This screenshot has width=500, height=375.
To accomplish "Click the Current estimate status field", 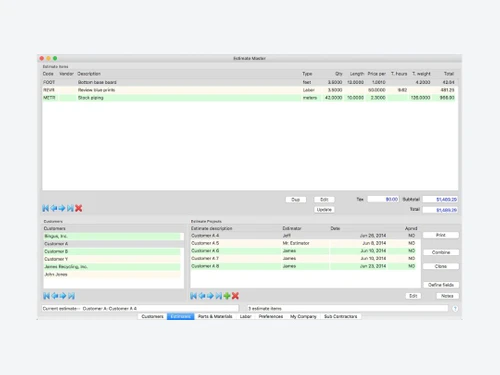I will 140,309.
